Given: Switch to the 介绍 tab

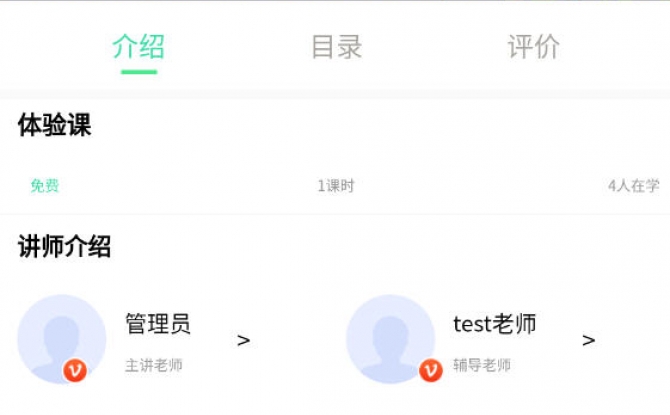Looking at the screenshot, I should [138, 47].
